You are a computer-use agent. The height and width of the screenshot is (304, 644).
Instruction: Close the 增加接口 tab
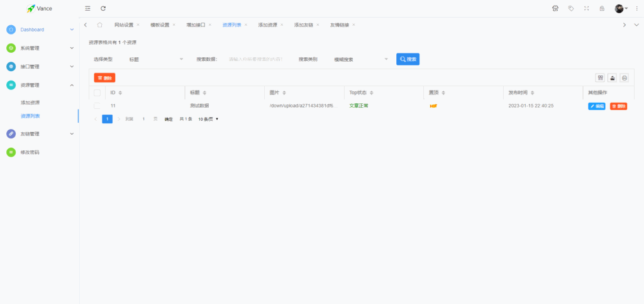coord(210,25)
